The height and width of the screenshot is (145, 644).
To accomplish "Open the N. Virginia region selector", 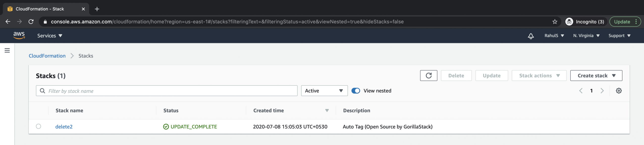I will (x=586, y=36).
